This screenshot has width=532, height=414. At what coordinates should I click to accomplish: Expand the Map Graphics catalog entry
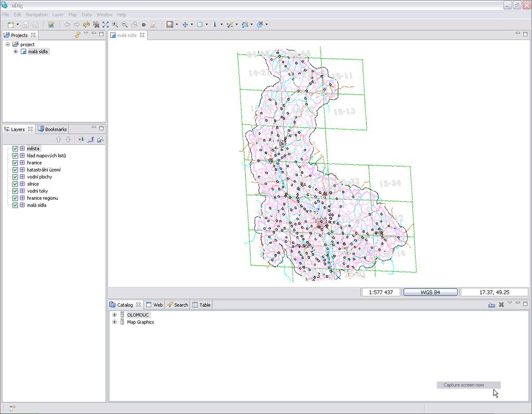114,322
